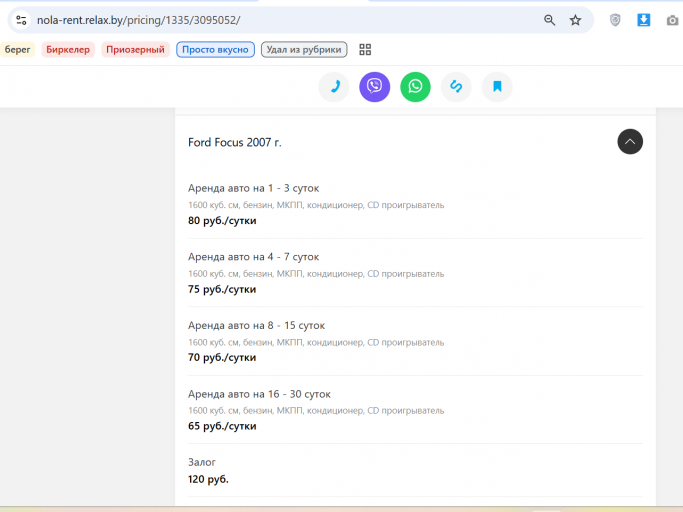Select 'Аренда авто на 4 - 7 суток'
Screen dimensions: 683x512
(254, 257)
